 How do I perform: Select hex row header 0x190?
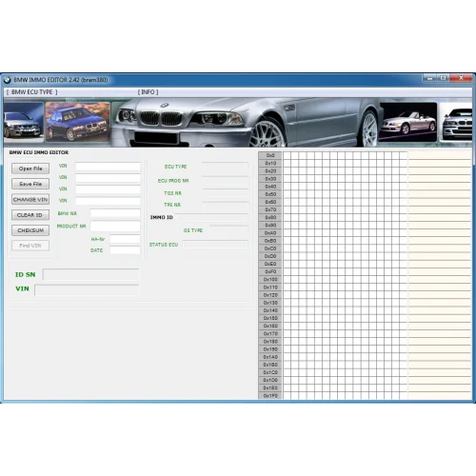tap(270, 349)
